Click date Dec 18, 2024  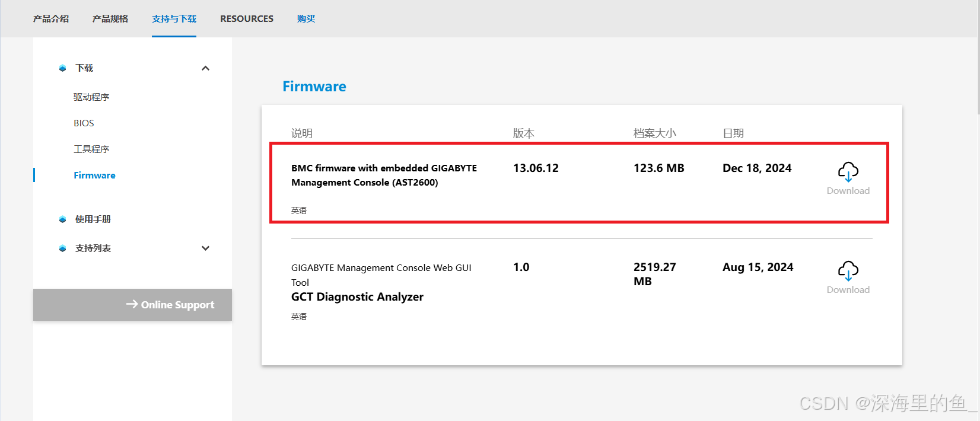757,168
